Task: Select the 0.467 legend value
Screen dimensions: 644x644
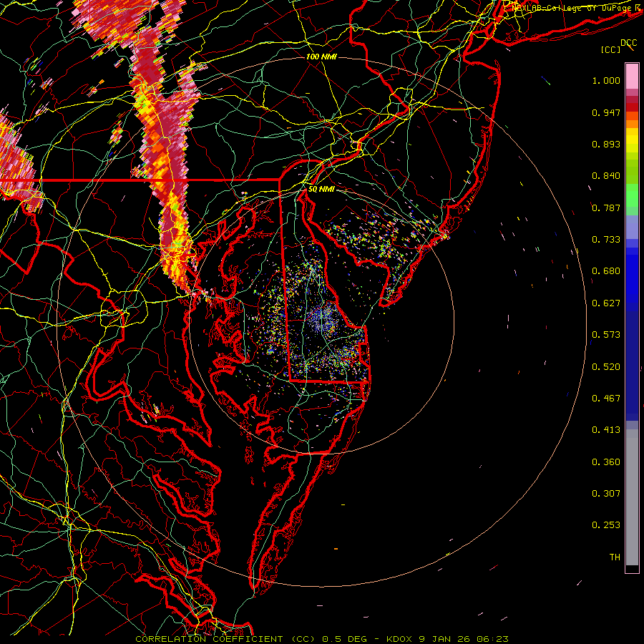Action: coord(606,399)
